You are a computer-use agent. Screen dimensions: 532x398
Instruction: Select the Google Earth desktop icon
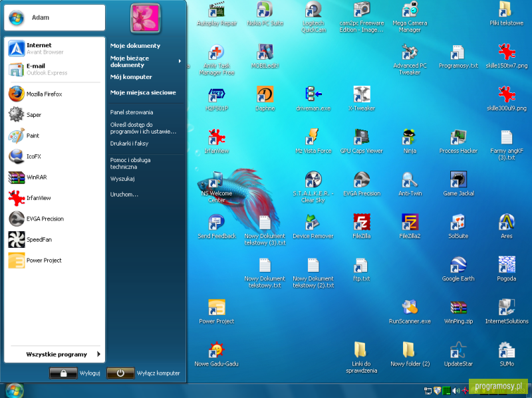tap(458, 270)
